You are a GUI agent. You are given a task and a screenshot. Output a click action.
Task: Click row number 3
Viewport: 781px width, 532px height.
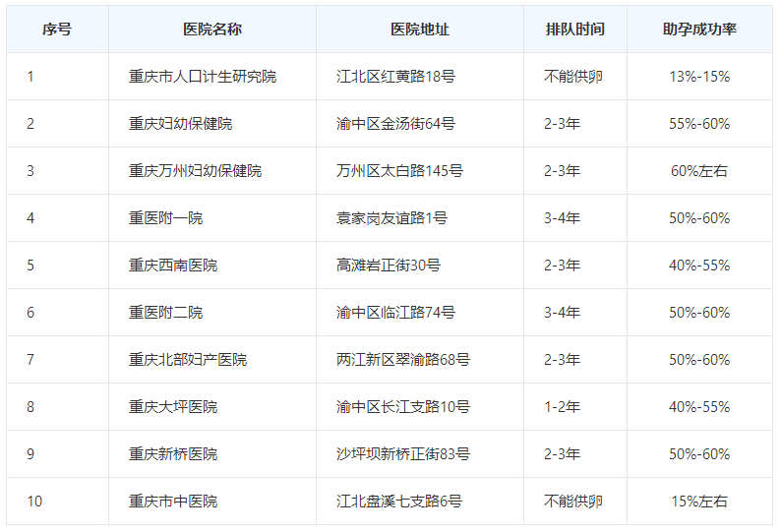pyautogui.click(x=30, y=171)
